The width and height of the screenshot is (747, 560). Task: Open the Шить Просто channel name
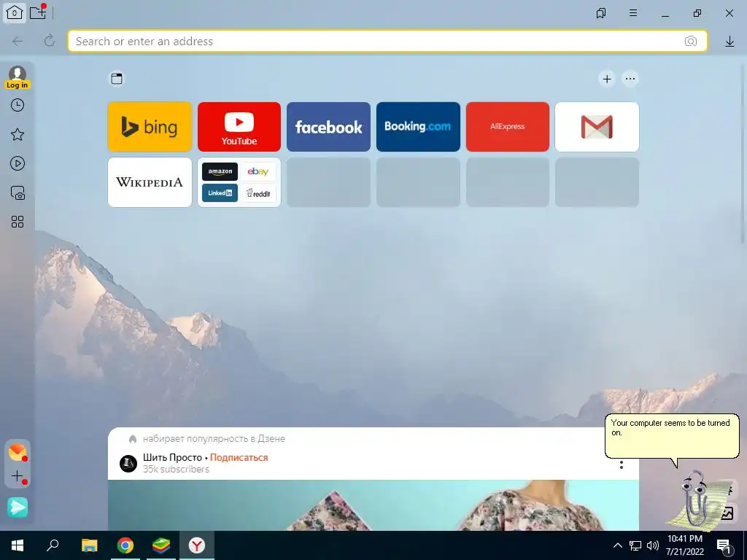(172, 458)
